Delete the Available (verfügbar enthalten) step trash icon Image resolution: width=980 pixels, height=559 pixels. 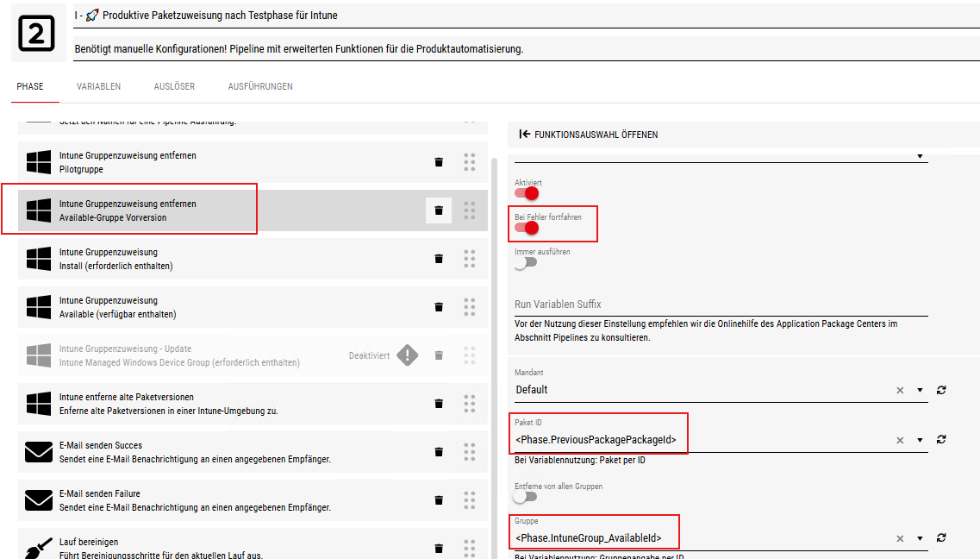pyautogui.click(x=439, y=307)
